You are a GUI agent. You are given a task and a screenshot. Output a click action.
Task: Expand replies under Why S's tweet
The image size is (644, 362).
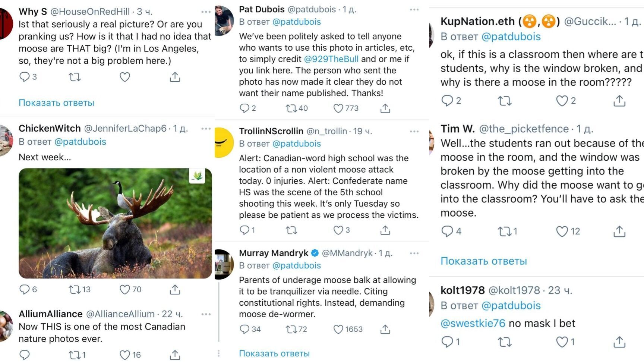point(56,103)
